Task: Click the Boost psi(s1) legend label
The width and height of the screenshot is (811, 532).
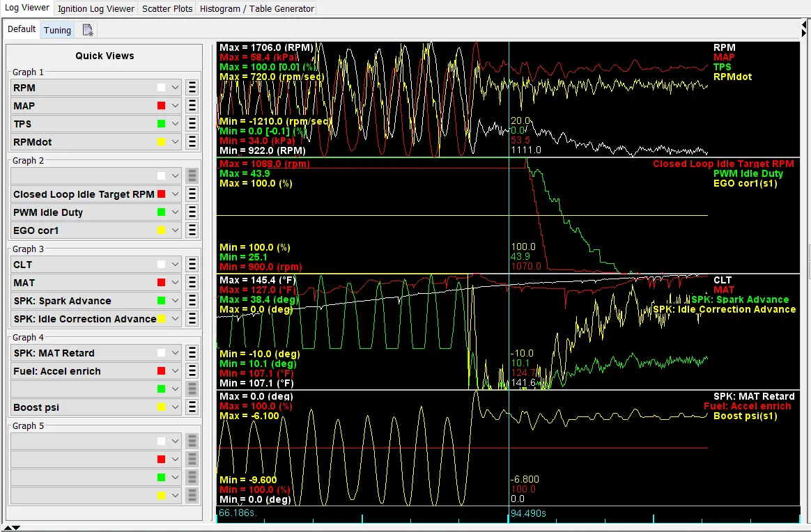Action: click(746, 416)
